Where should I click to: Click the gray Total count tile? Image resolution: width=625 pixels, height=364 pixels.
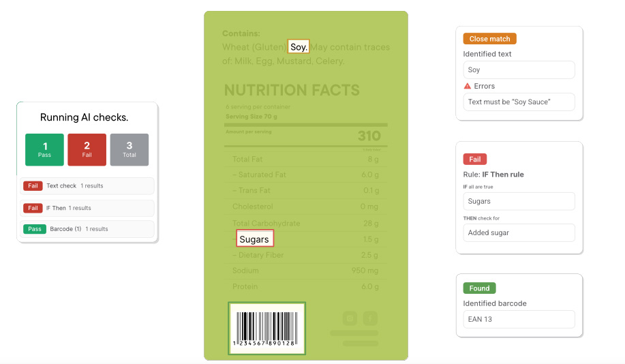(x=129, y=149)
